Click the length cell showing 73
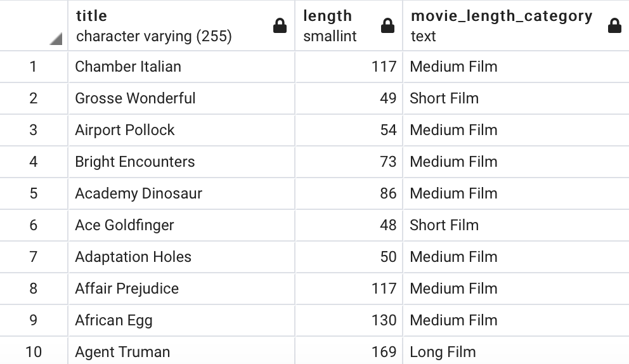The width and height of the screenshot is (629, 364). 349,162
